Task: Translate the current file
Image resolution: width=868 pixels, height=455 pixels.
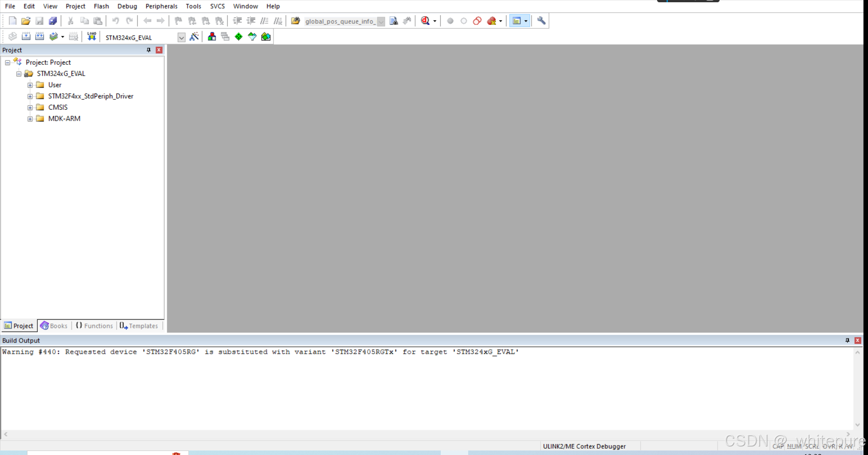Action: pos(13,36)
